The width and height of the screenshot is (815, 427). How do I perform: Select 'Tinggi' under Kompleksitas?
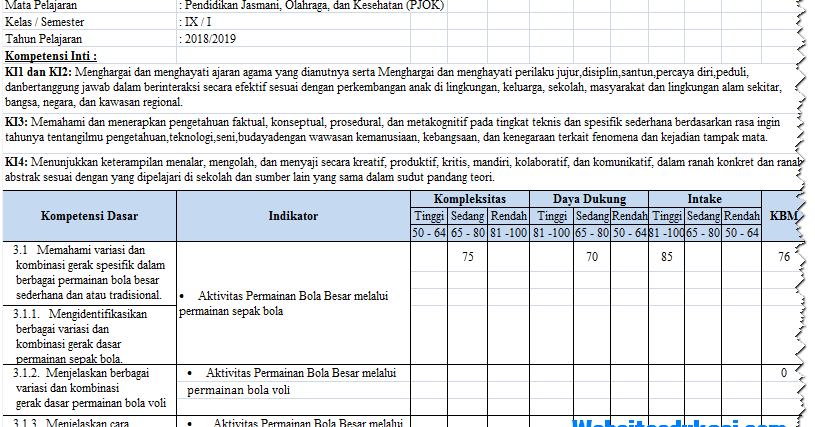click(429, 216)
